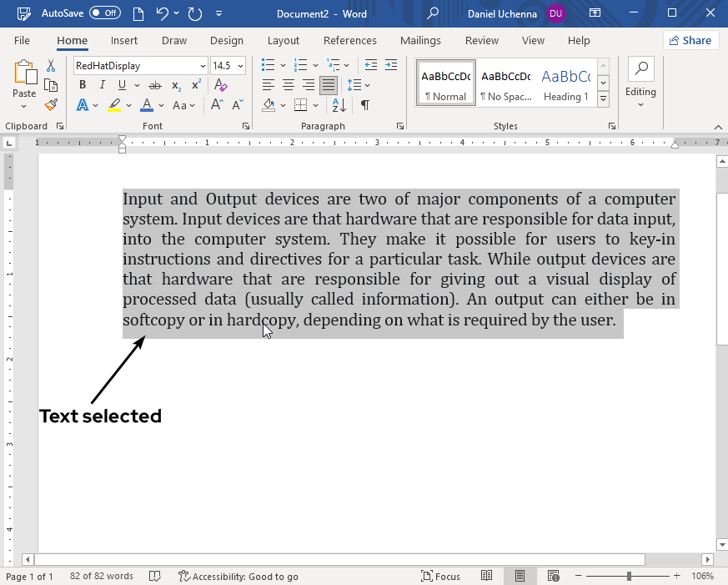The height and width of the screenshot is (585, 728).
Task: Center align the selected paragraph
Action: [x=288, y=84]
